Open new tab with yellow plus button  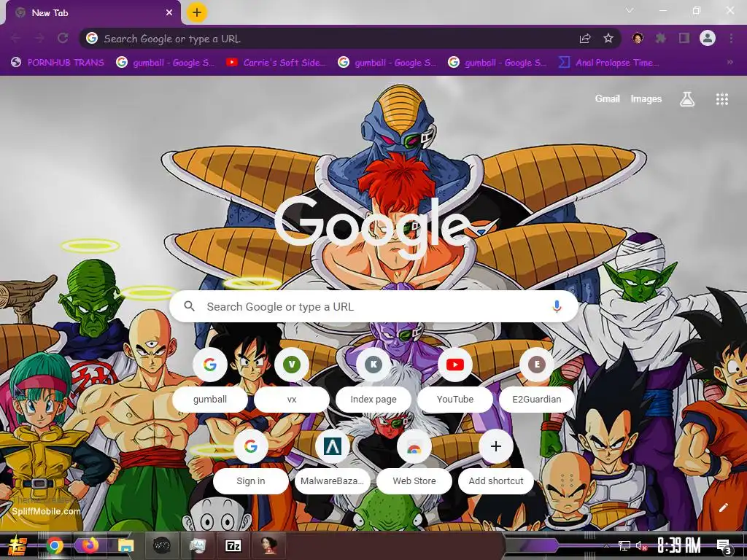(x=197, y=12)
